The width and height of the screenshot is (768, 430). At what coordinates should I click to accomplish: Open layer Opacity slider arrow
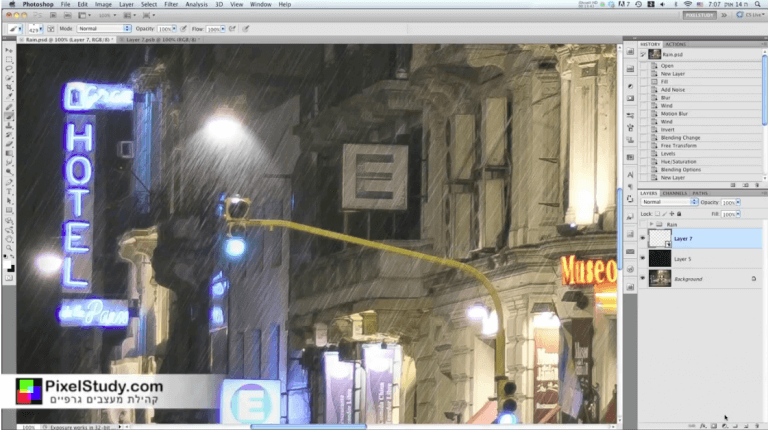pyautogui.click(x=738, y=202)
